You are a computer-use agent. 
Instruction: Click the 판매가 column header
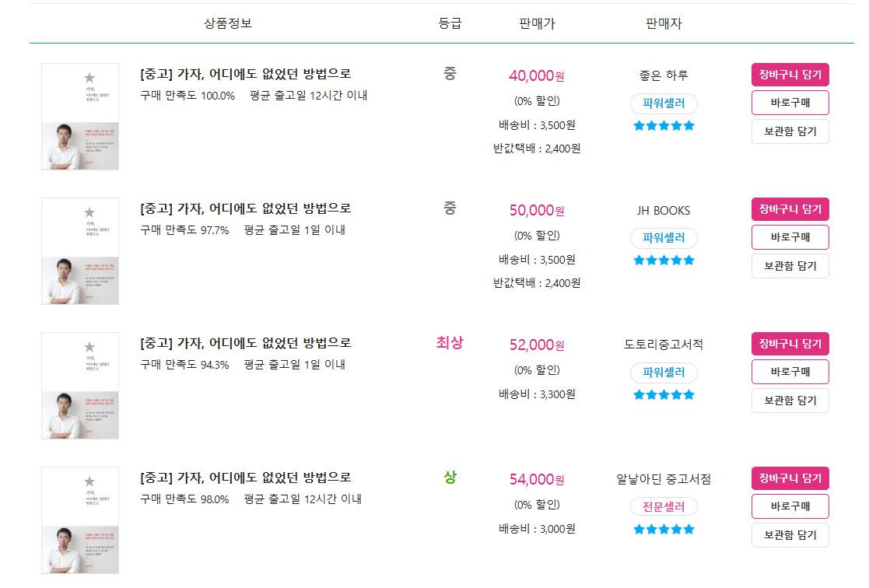pos(537,23)
